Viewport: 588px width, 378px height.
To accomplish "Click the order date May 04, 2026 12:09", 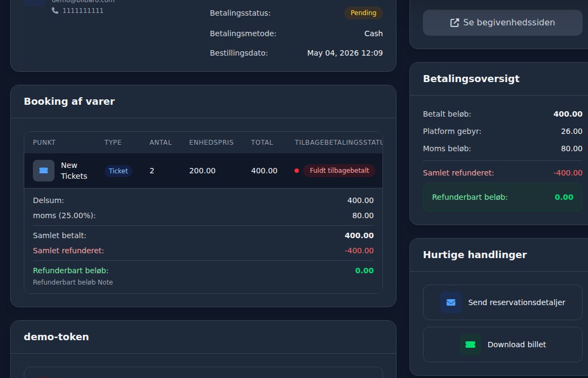I will (345, 53).
